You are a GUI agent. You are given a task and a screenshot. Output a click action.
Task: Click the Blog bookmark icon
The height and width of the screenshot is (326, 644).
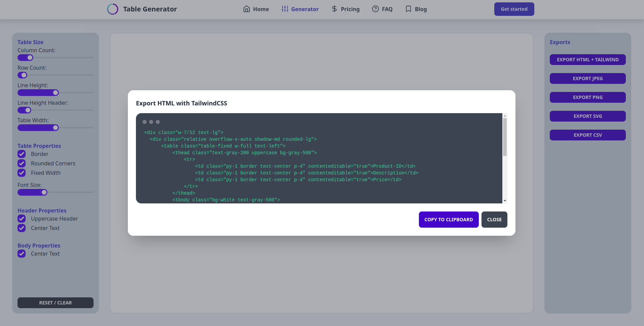(x=408, y=9)
